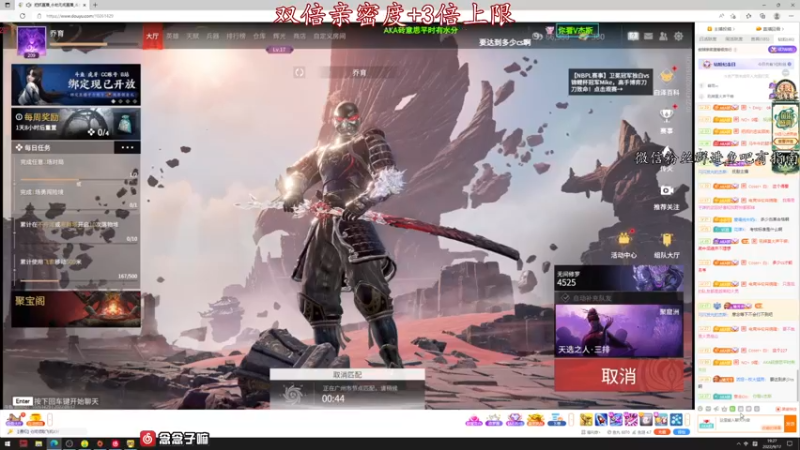
Task: Switch to the 英雄 heroes tab
Action: pyautogui.click(x=172, y=36)
